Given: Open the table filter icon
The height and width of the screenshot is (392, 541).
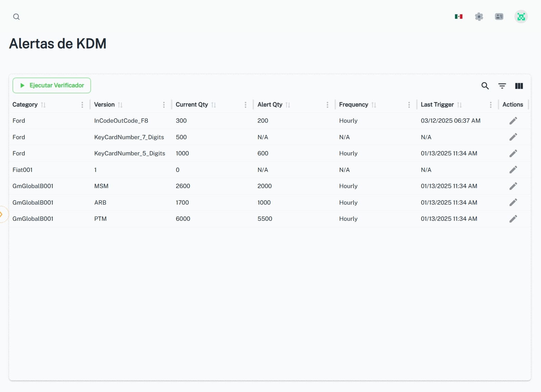Looking at the screenshot, I should [x=502, y=86].
